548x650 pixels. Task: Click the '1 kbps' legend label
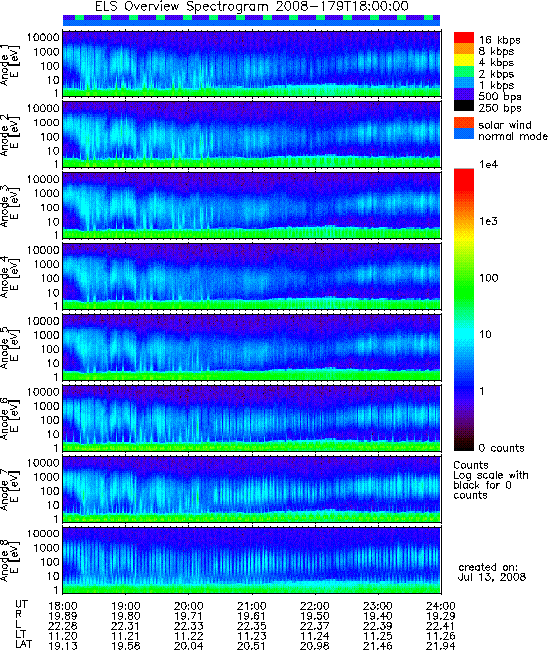[496, 85]
